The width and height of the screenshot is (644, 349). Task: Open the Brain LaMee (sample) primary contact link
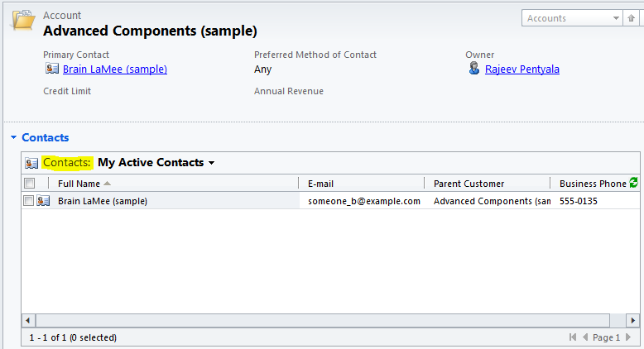[115, 69]
